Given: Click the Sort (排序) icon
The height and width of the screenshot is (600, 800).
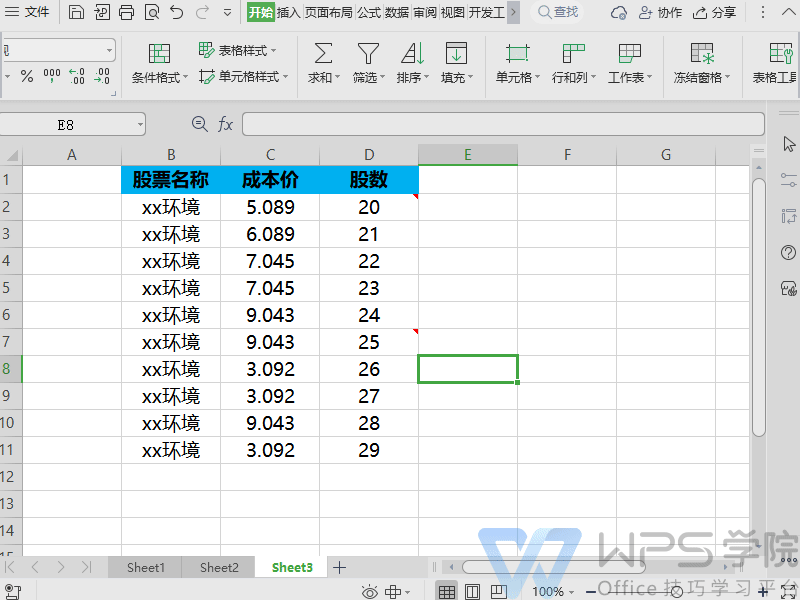Looking at the screenshot, I should [412, 53].
